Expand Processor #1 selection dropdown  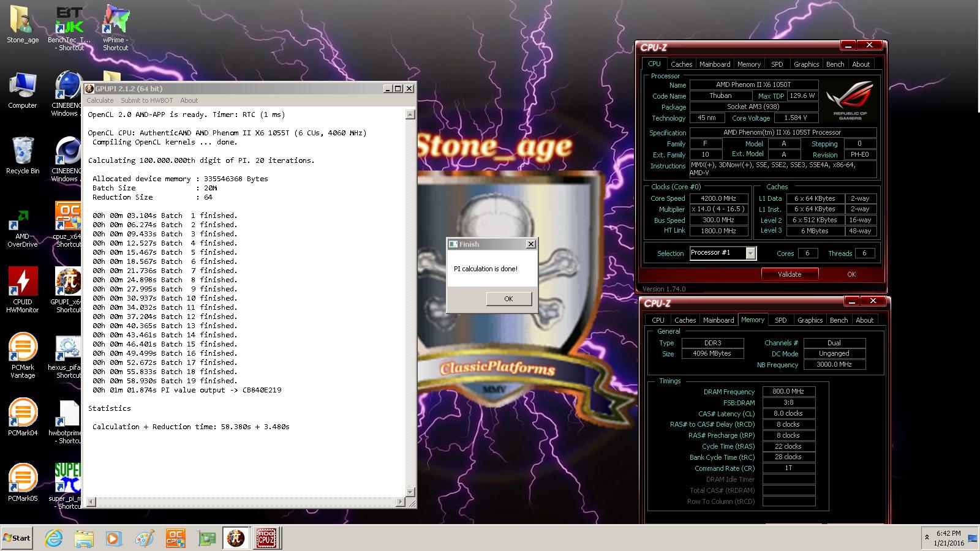pyautogui.click(x=750, y=253)
